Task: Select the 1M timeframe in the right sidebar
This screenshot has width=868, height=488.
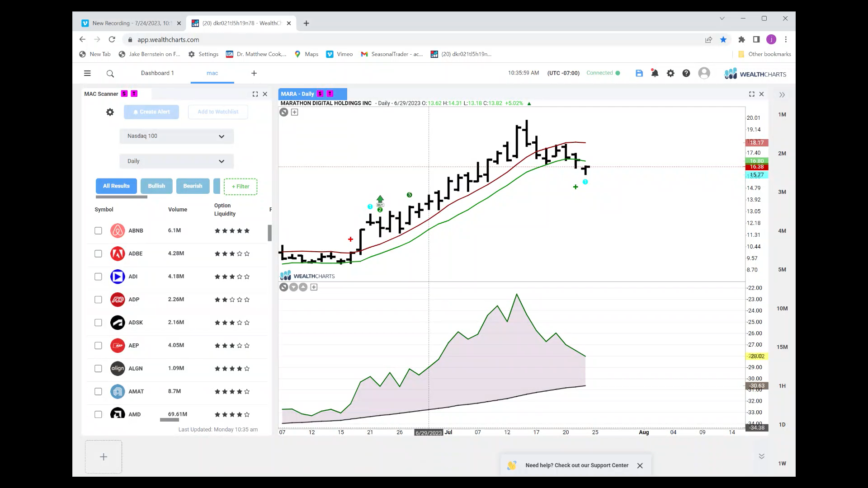Action: pyautogui.click(x=782, y=115)
